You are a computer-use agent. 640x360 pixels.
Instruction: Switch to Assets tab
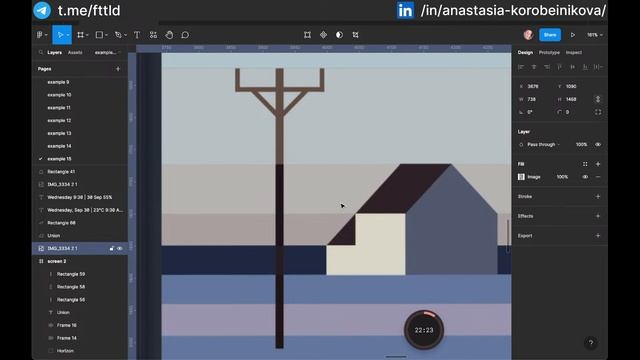pos(75,53)
